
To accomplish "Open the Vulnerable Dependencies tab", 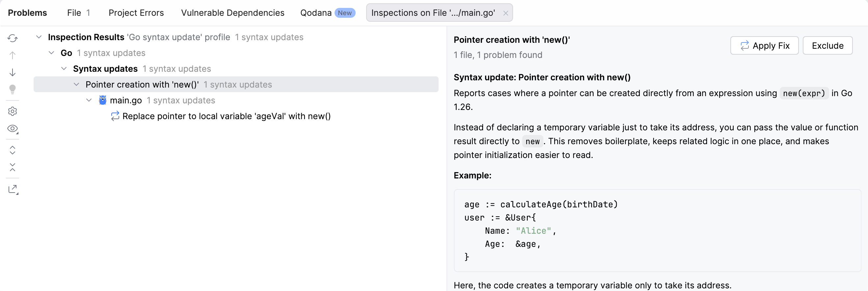I will [232, 13].
